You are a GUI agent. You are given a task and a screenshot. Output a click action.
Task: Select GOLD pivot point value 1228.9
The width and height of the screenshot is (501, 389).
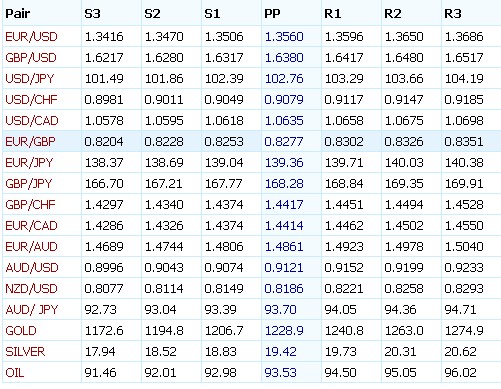pyautogui.click(x=284, y=331)
